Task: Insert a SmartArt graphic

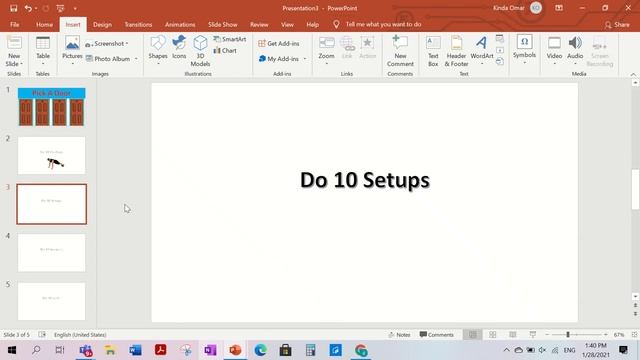Action: [x=230, y=39]
